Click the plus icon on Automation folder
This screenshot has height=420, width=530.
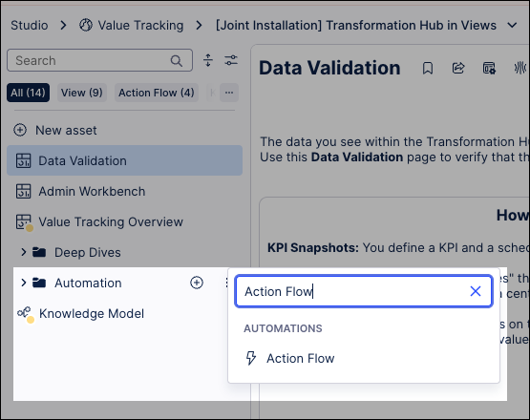tap(197, 283)
